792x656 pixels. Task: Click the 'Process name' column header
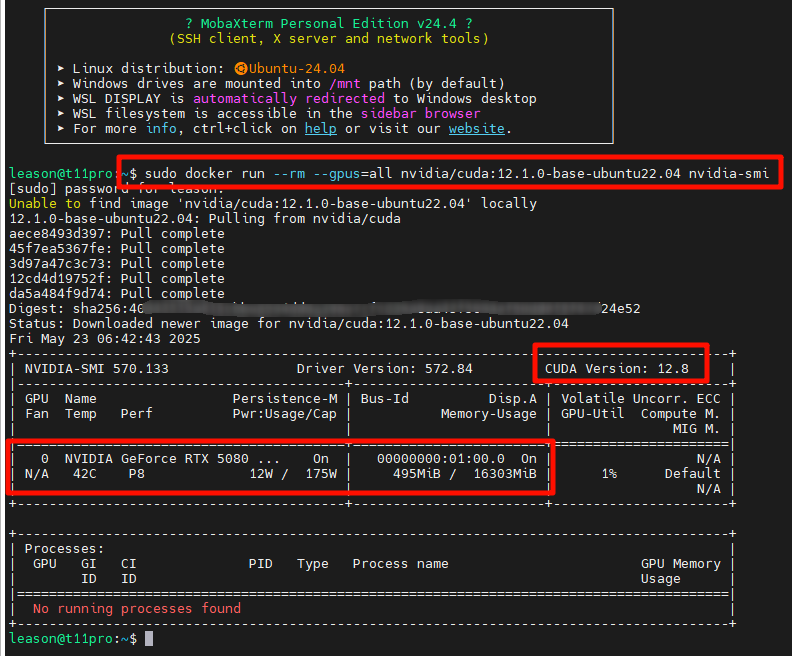pos(401,564)
